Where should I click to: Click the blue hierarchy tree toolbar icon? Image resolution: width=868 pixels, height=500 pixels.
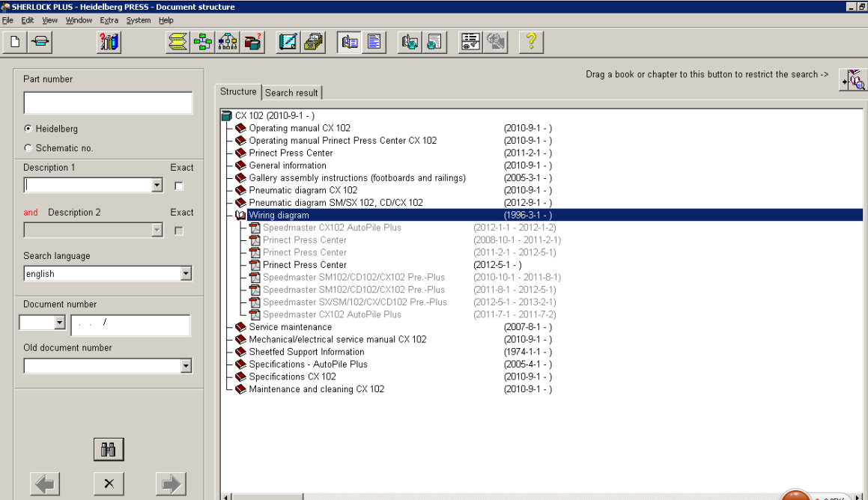[x=228, y=42]
